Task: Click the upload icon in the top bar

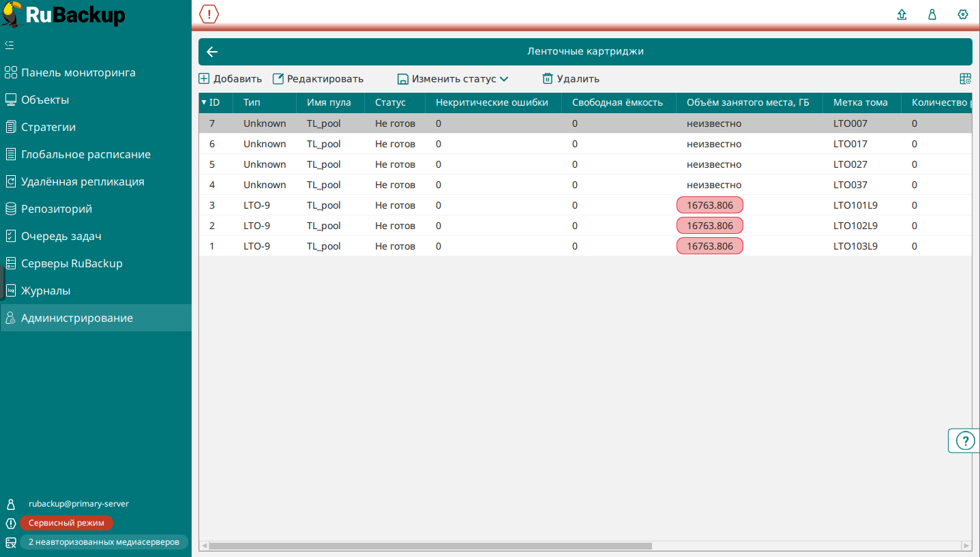Action: (x=902, y=14)
